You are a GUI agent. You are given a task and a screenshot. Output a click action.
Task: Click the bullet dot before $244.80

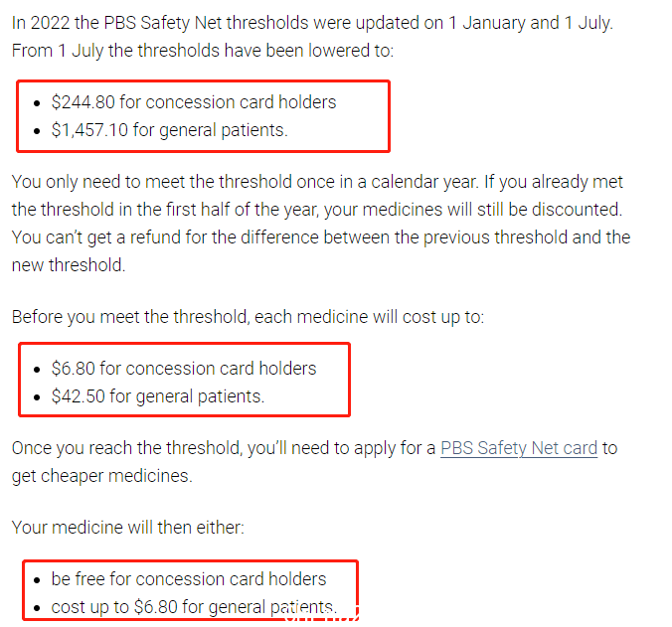pyautogui.click(x=37, y=103)
